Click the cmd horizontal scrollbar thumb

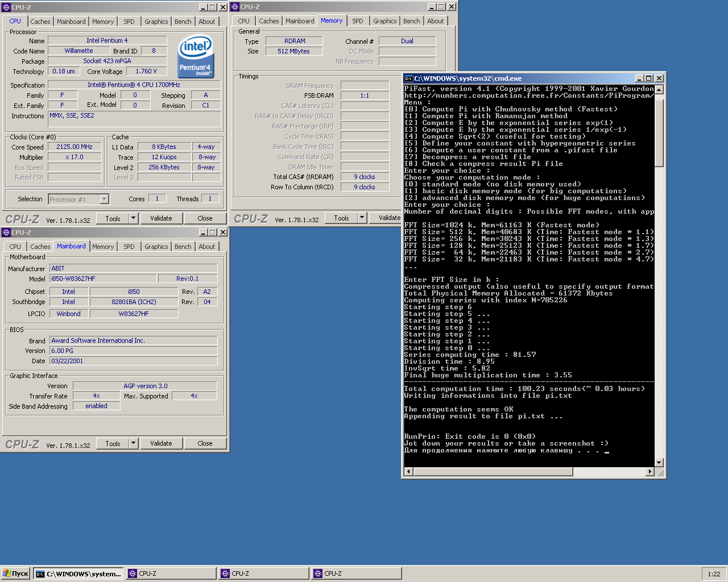point(493,472)
